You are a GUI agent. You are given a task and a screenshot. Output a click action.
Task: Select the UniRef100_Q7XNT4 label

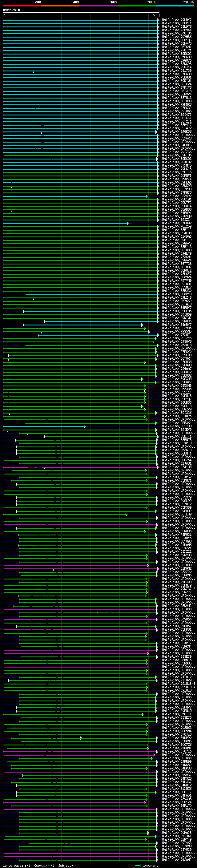[177, 335]
